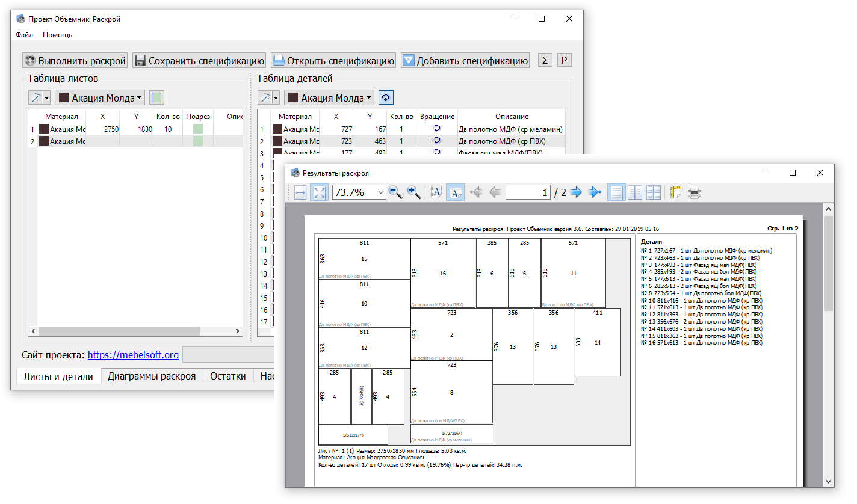Open page setup with the ruler page icon
This screenshot has height=504, width=857.
coord(676,192)
